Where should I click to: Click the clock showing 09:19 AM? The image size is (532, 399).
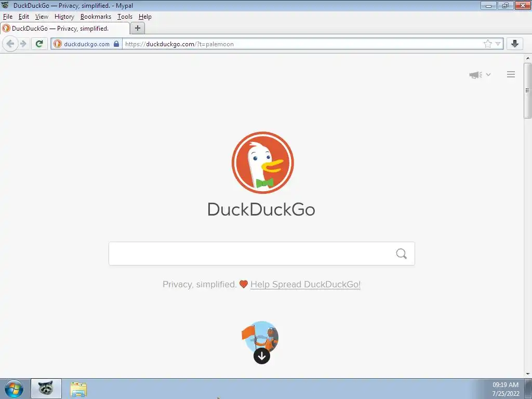[x=505, y=385]
